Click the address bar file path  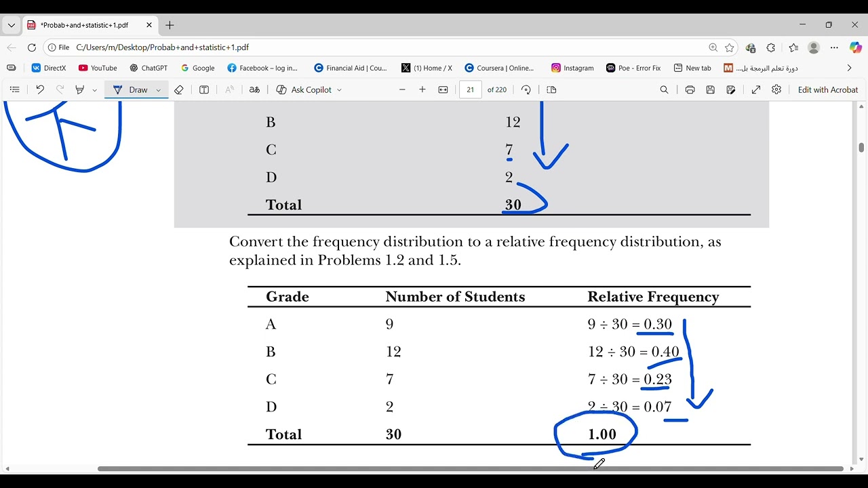163,47
